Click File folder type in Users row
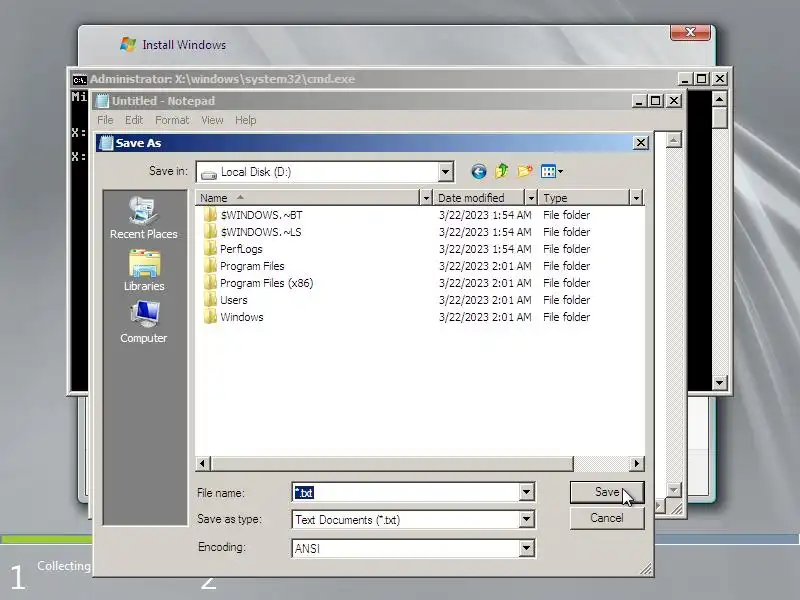 click(566, 300)
